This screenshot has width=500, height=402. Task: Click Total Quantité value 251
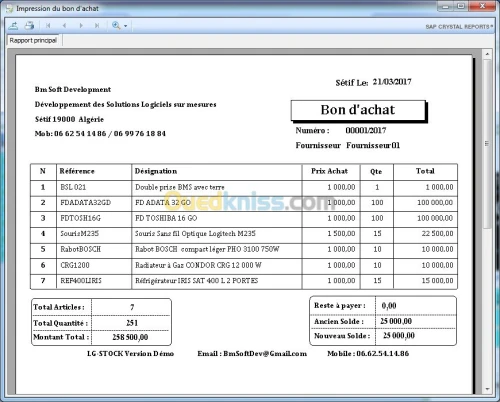[132, 323]
